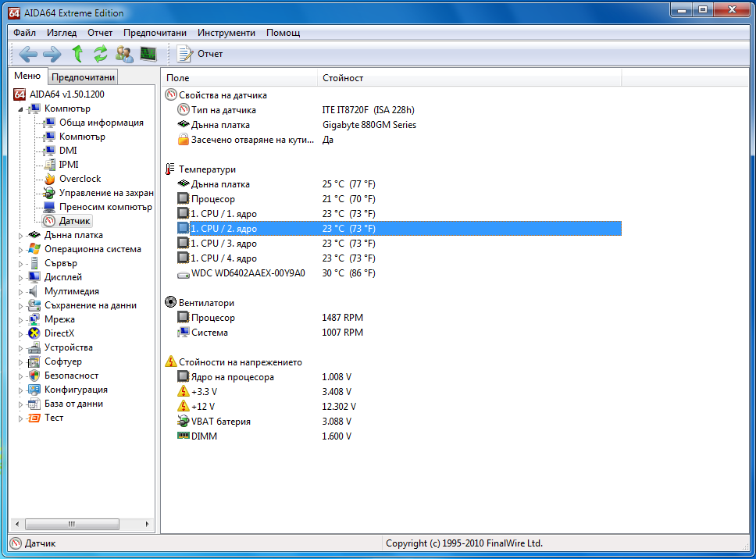756x559 pixels.
Task: Expand the Мултимедия tree node
Action: (x=21, y=291)
